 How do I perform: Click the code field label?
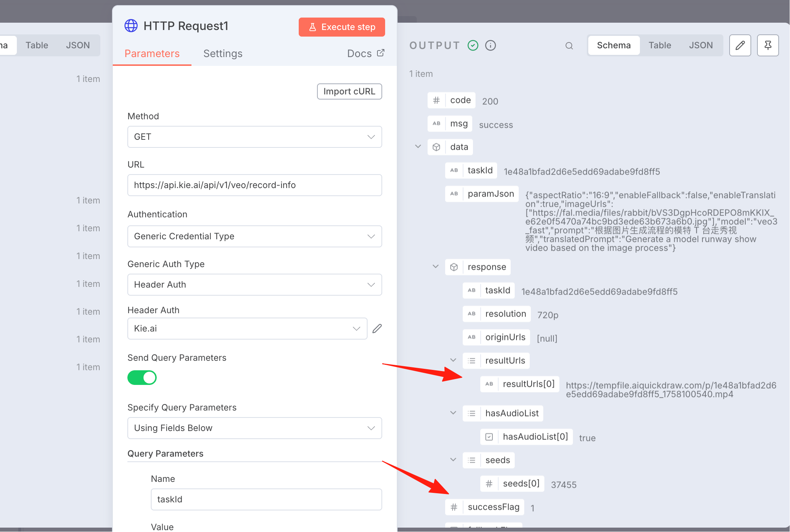coord(460,100)
